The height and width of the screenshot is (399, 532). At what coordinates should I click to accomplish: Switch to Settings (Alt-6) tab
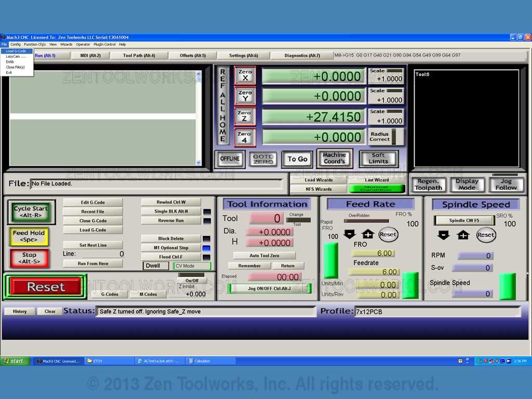[x=244, y=55]
